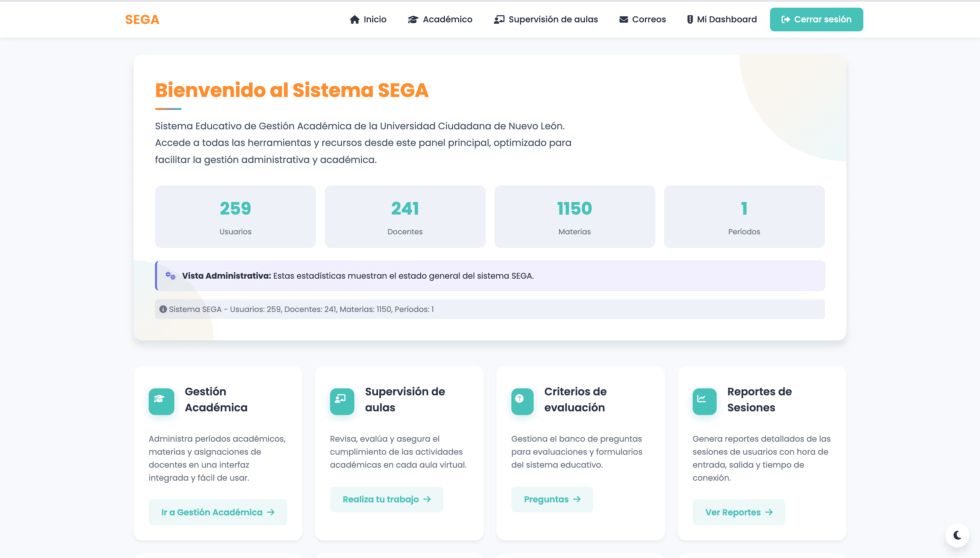
Task: Click the Gestión Académica card title
Action: tap(216, 399)
